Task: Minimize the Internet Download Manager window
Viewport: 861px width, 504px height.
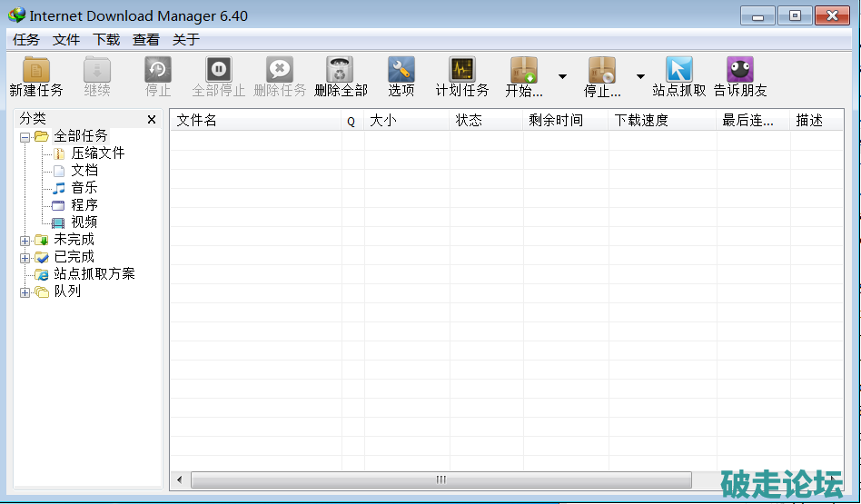Action: click(757, 16)
